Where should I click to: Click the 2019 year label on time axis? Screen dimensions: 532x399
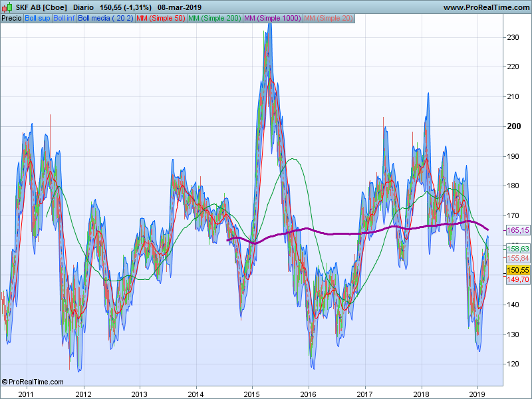477,394
